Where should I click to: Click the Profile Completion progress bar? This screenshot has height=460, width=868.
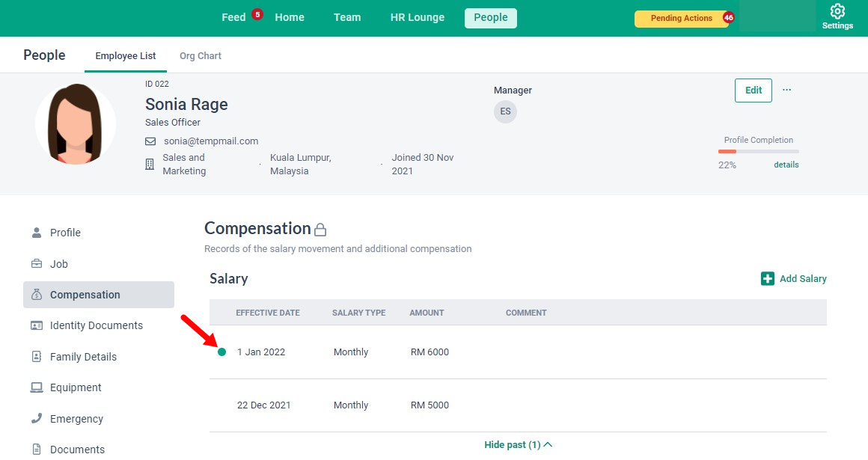(x=759, y=152)
